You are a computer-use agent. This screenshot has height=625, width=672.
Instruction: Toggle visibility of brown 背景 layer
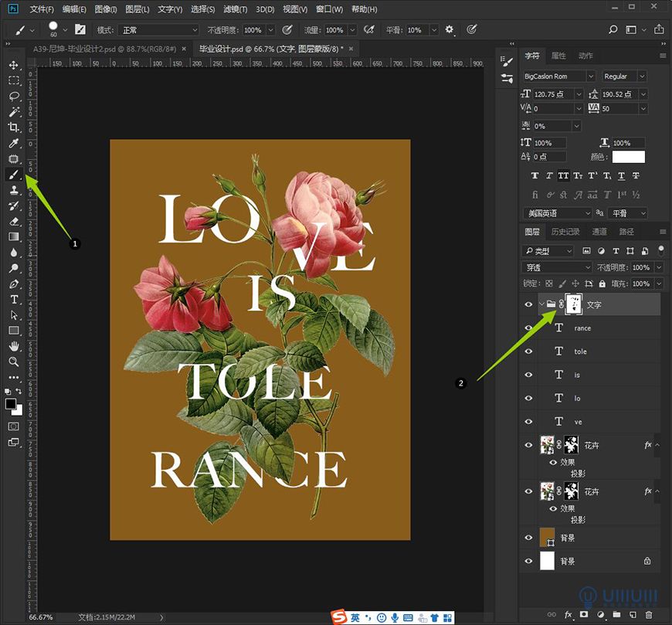[529, 538]
